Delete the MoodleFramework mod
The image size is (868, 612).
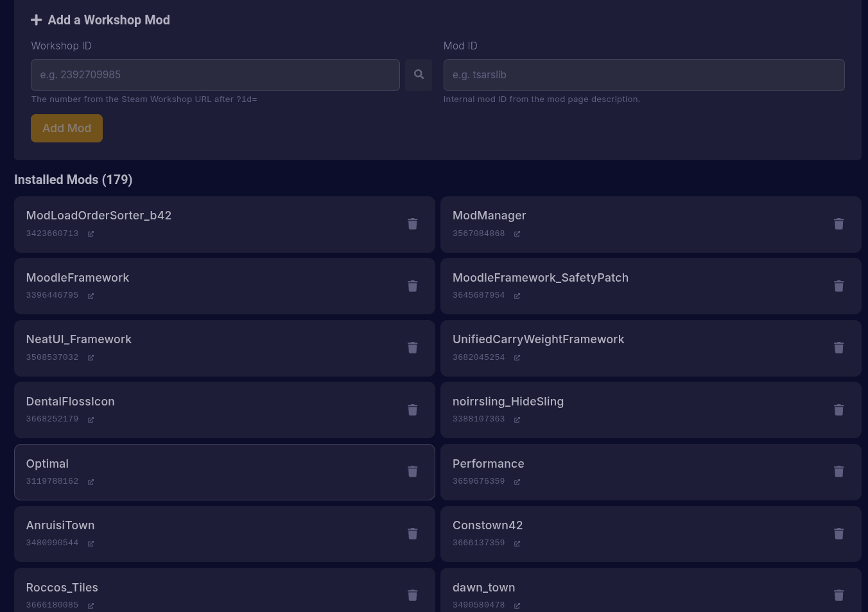pos(412,285)
